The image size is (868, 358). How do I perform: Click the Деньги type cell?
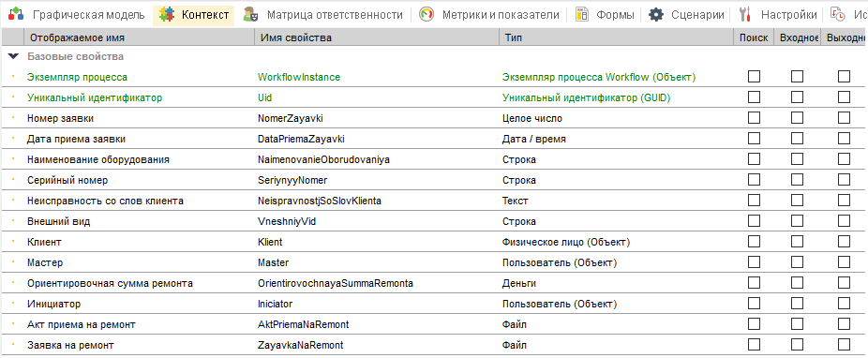[x=519, y=283]
